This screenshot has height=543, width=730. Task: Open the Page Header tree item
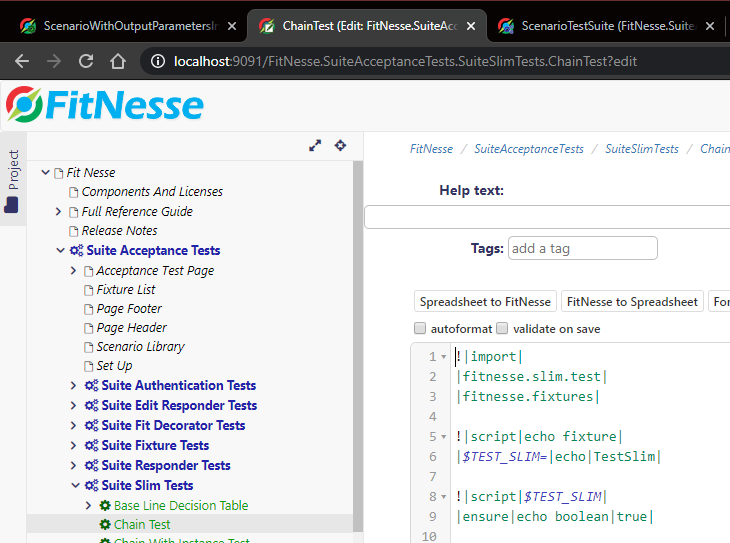pos(131,328)
